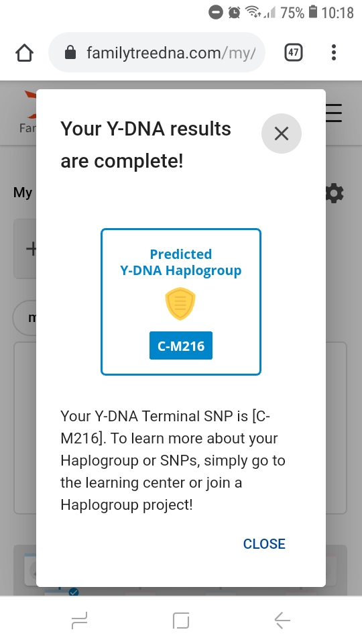Tap the Predicted Y-DNA Haplogroup card
The image size is (362, 644).
click(181, 302)
